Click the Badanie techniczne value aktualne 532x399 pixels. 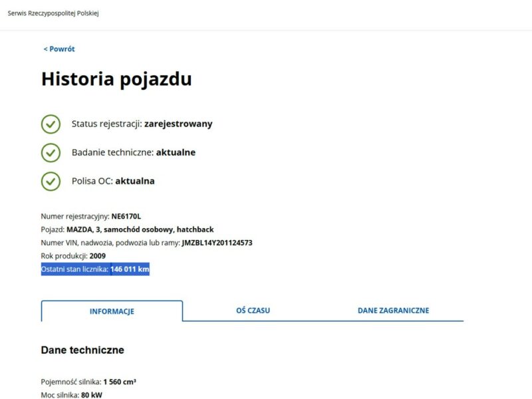176,152
